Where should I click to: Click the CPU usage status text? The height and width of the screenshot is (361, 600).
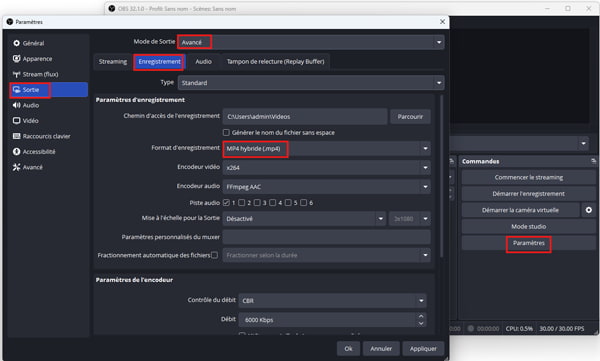click(x=519, y=328)
